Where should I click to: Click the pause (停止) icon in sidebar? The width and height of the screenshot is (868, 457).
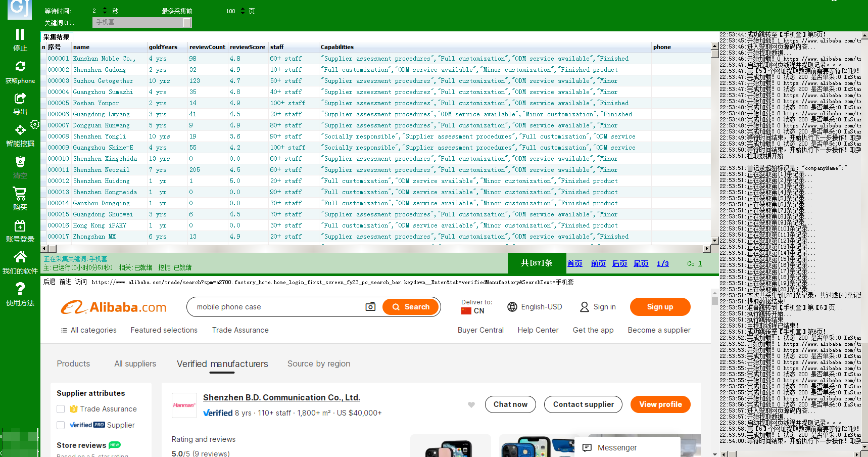tap(20, 34)
